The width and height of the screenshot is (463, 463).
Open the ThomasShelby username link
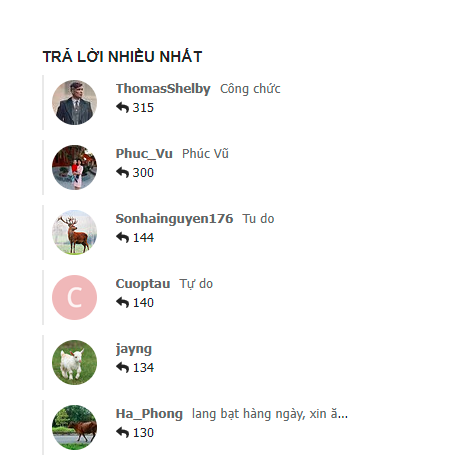(x=163, y=89)
